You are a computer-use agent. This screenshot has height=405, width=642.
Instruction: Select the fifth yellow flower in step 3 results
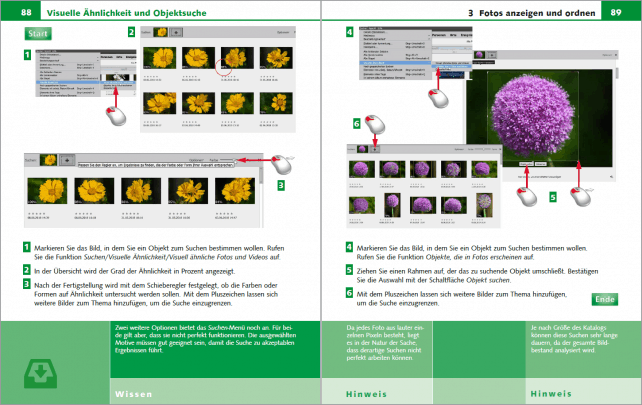coord(235,191)
